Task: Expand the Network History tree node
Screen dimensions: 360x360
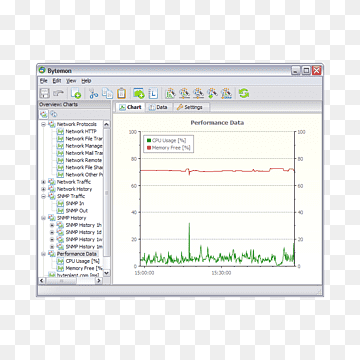Action: click(x=43, y=189)
